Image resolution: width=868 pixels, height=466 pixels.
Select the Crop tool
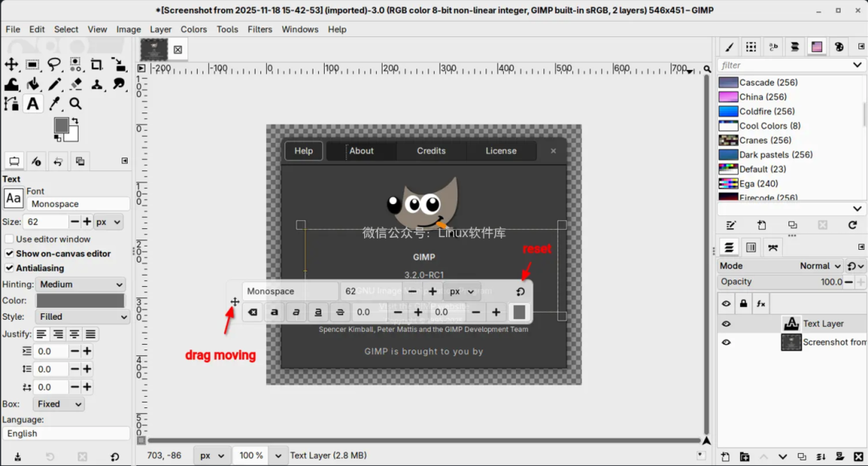pos(97,65)
